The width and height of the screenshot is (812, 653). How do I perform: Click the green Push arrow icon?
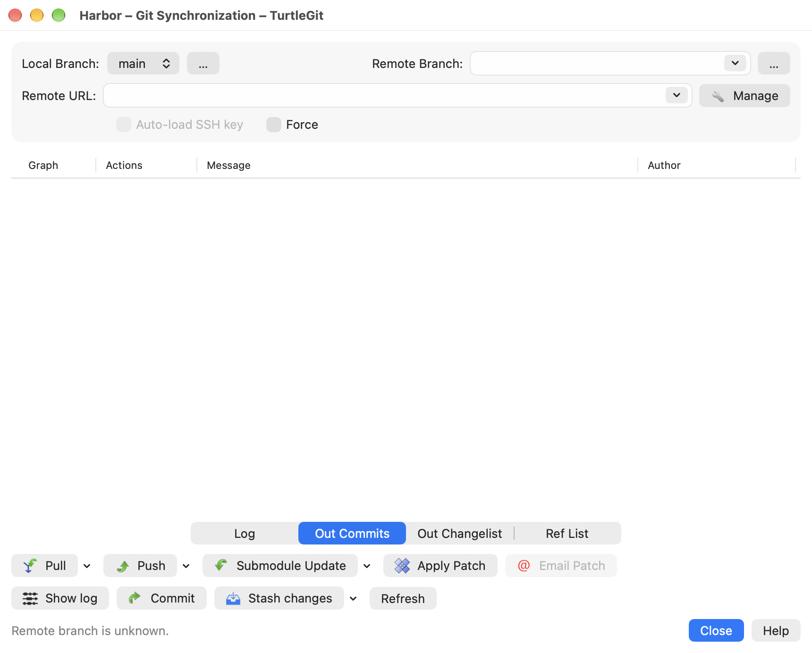123,566
